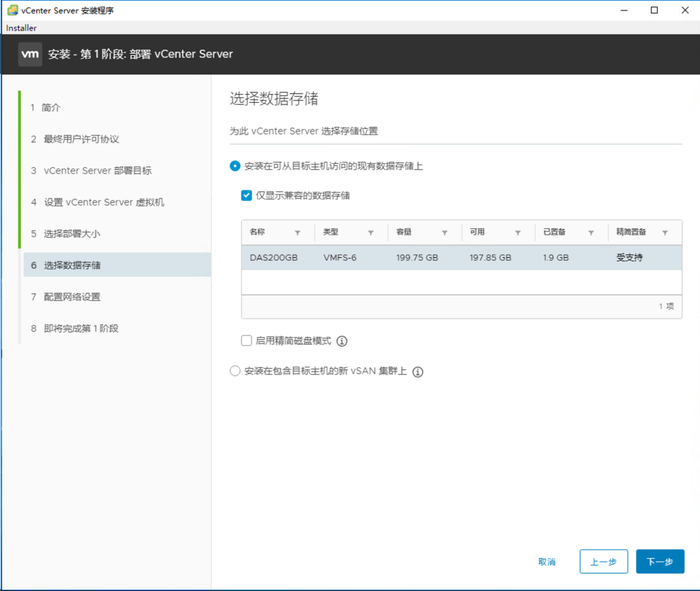The width and height of the screenshot is (700, 591).
Task: Go to step 4 设置 vCenter Server 虚拟机
Action: pos(97,202)
